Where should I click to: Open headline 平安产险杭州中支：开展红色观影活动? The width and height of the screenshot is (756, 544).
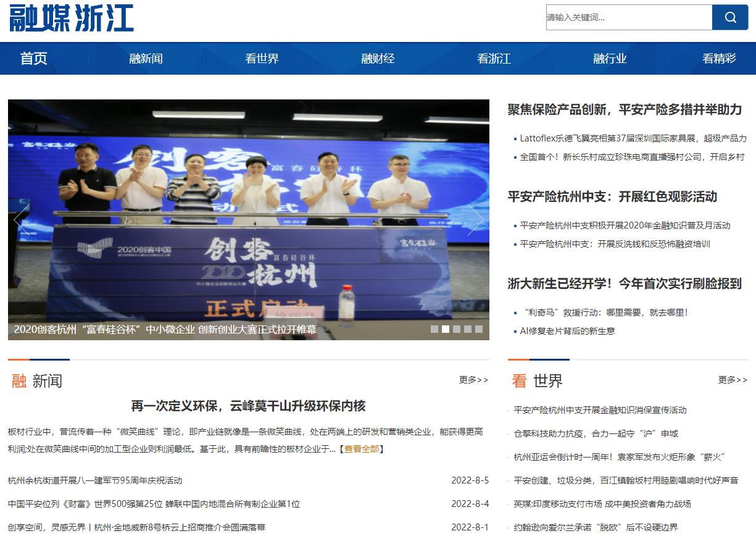click(612, 197)
